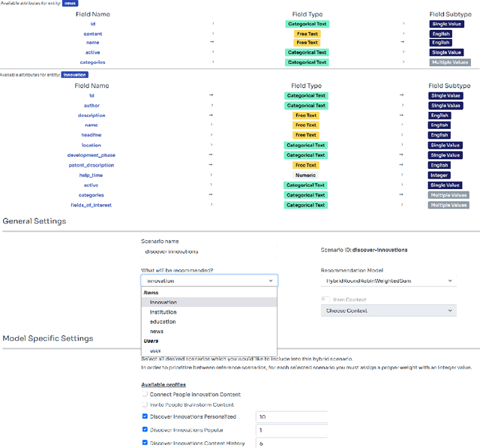480x448 pixels.
Task: Uncheck Discover Innovations Personalized profile
Action: (145, 416)
